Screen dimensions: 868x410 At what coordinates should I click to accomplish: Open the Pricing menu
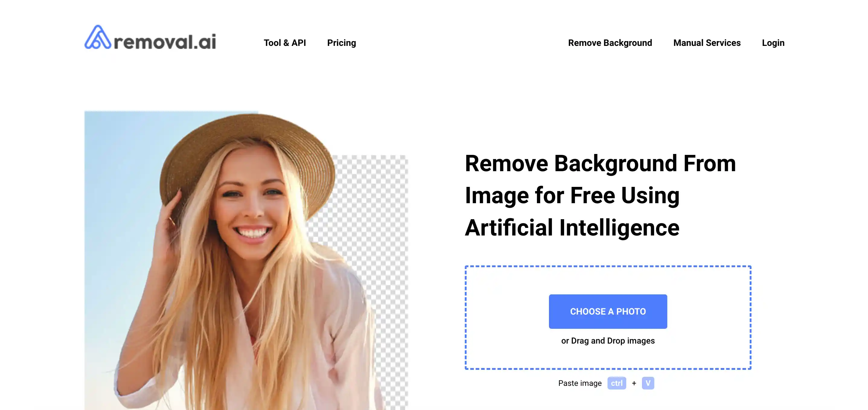(x=341, y=43)
